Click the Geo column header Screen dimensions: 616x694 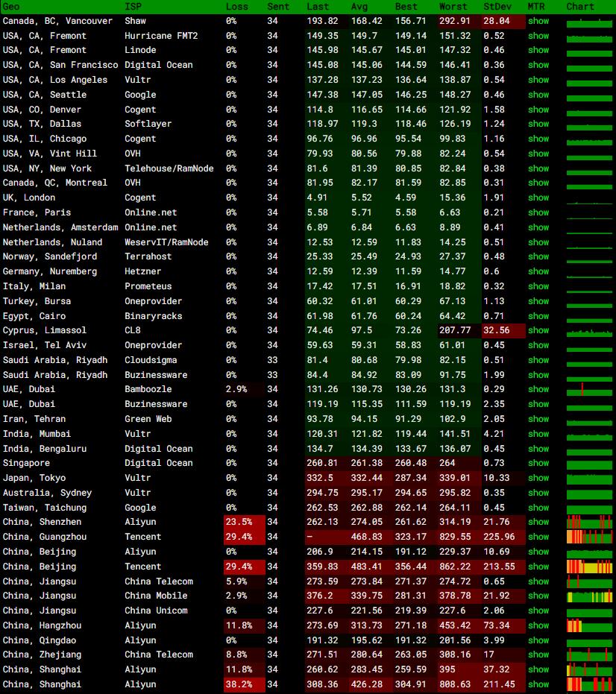pos(11,7)
